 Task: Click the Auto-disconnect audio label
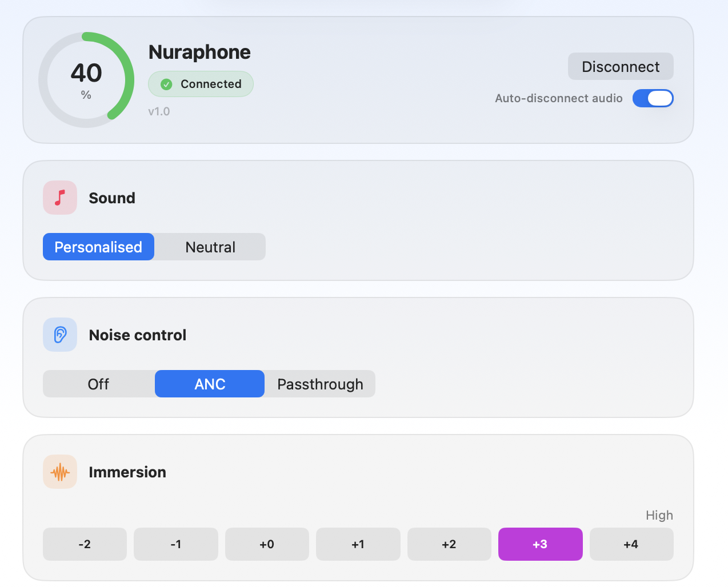559,98
